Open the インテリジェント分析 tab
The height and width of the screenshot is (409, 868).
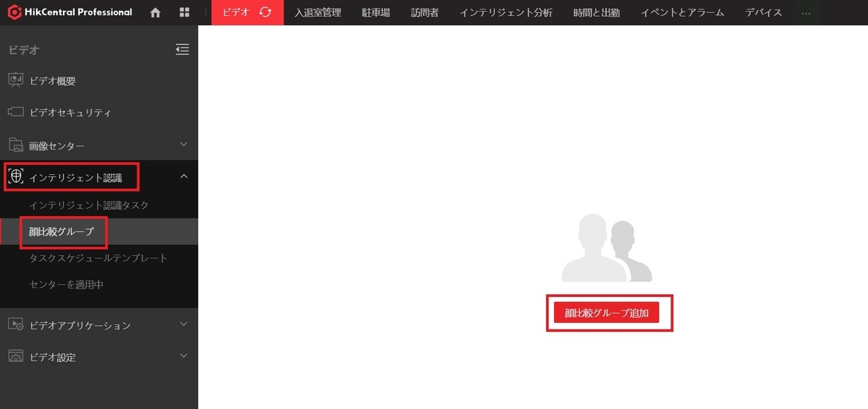tap(506, 12)
